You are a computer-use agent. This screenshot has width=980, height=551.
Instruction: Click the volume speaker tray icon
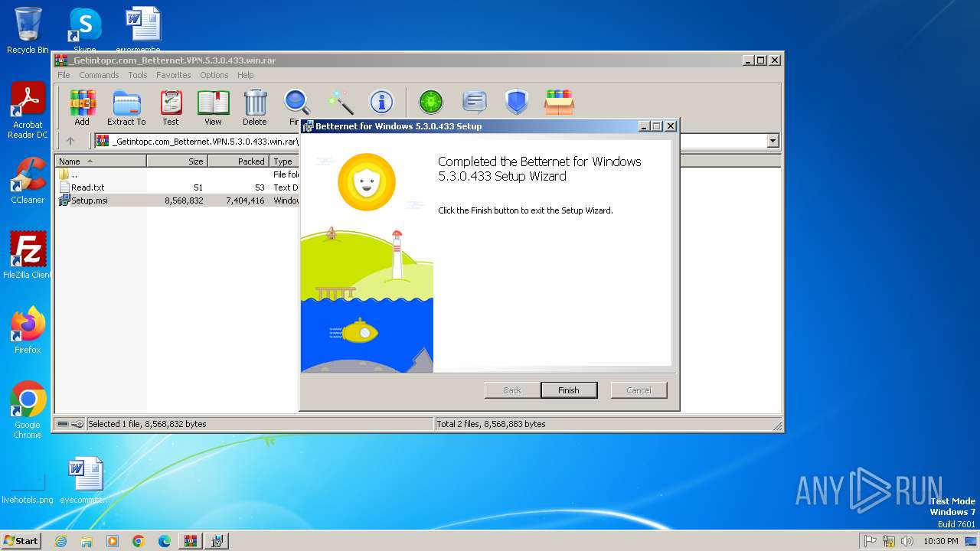pyautogui.click(x=907, y=541)
